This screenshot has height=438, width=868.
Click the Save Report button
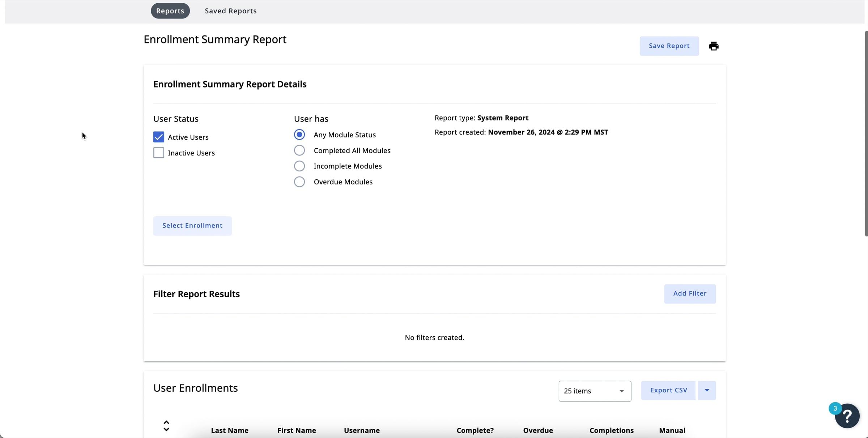(x=669, y=46)
